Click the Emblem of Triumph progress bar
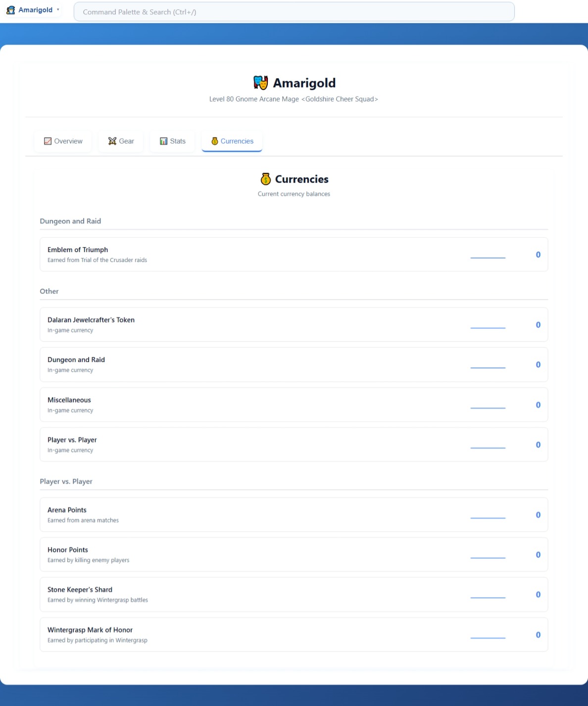This screenshot has height=706, width=588. tap(488, 257)
